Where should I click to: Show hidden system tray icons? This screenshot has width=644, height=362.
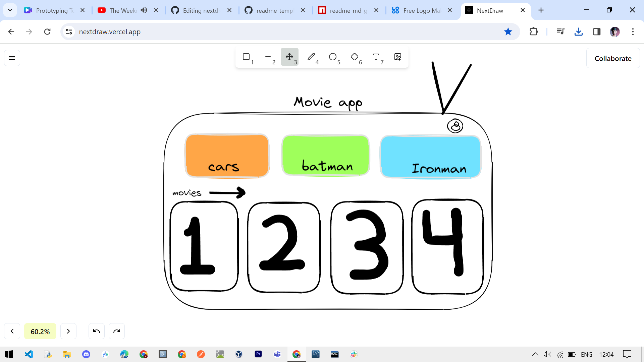click(x=535, y=354)
